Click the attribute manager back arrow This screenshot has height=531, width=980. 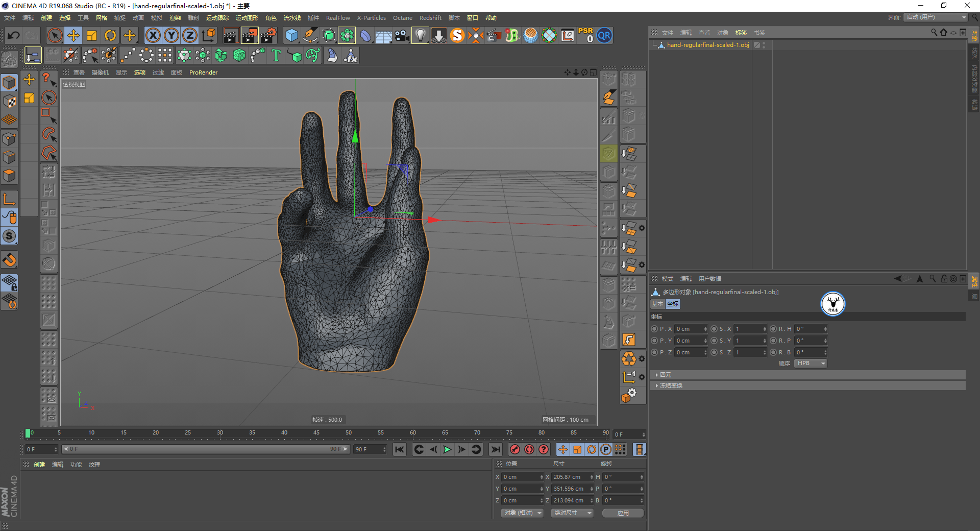(898, 279)
